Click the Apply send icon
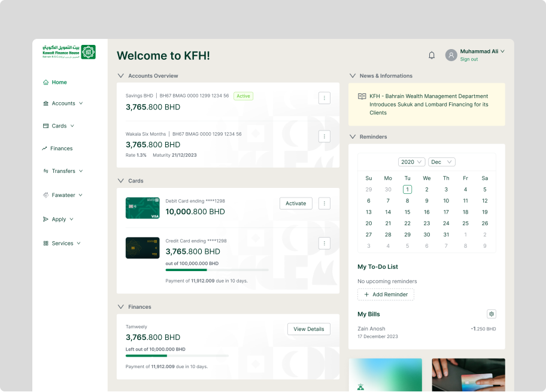The height and width of the screenshot is (392, 546). (45, 219)
